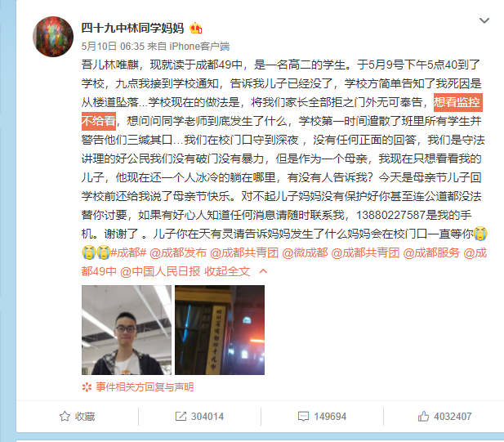This screenshot has width=504, height=442.
Task: Click the @成都发布 mention
Action: [178, 253]
